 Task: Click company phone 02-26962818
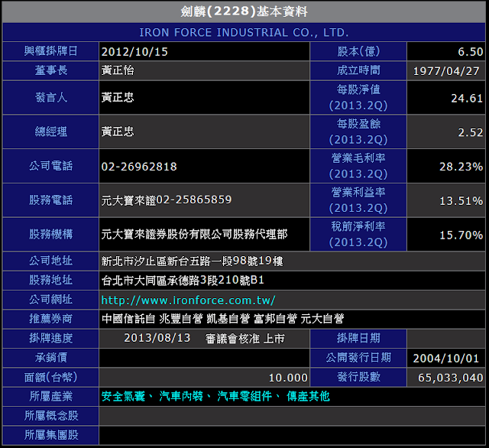pyautogui.click(x=139, y=167)
